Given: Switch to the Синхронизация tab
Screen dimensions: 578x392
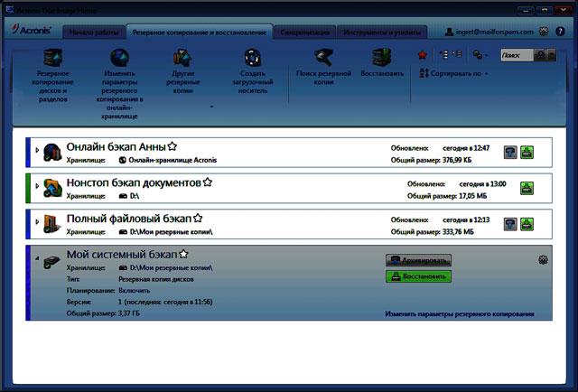Looking at the screenshot, I should click(303, 32).
